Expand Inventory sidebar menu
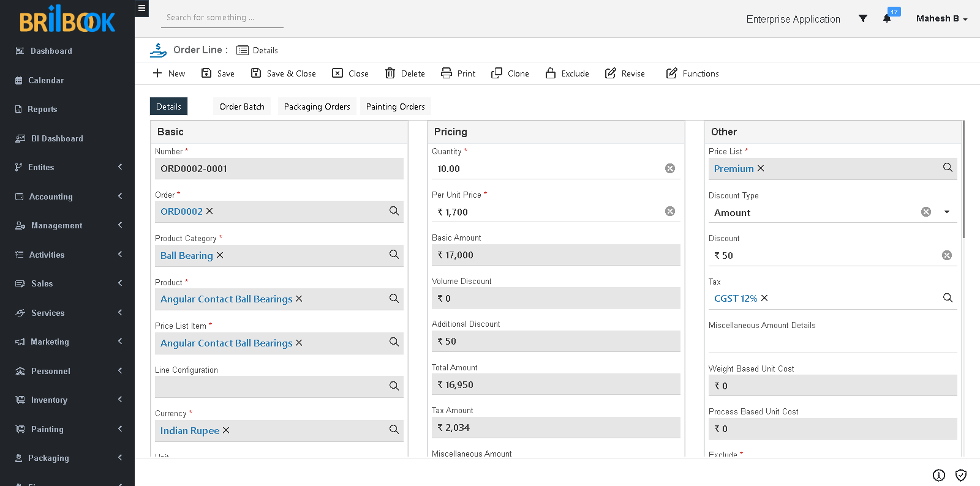This screenshot has width=980, height=486. (x=67, y=400)
